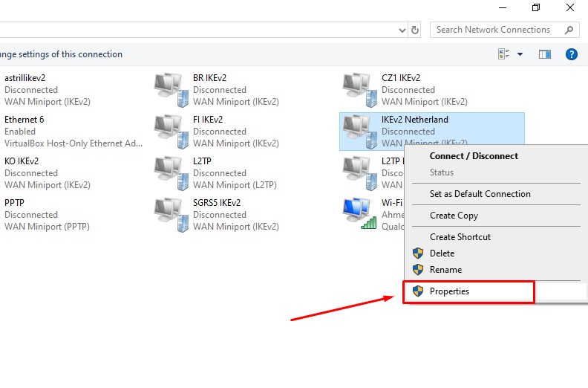
Task: Click WAN Miniport (L2TP) text
Action: pyautogui.click(x=235, y=185)
